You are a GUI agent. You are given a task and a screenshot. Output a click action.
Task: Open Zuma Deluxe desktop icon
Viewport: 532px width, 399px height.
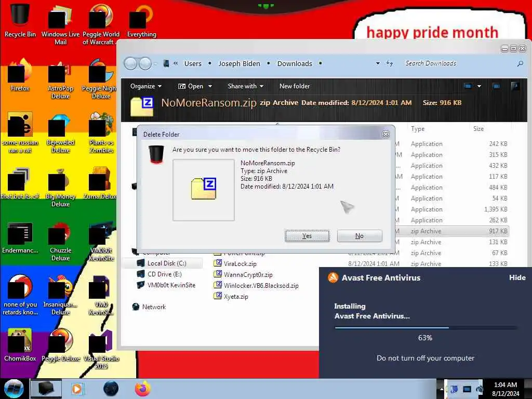pos(100,183)
